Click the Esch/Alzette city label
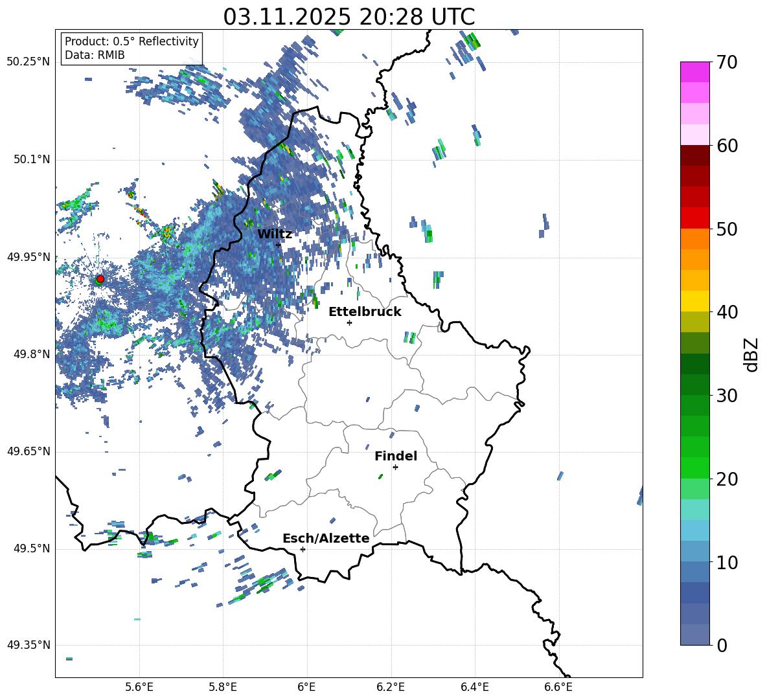 click(x=326, y=538)
